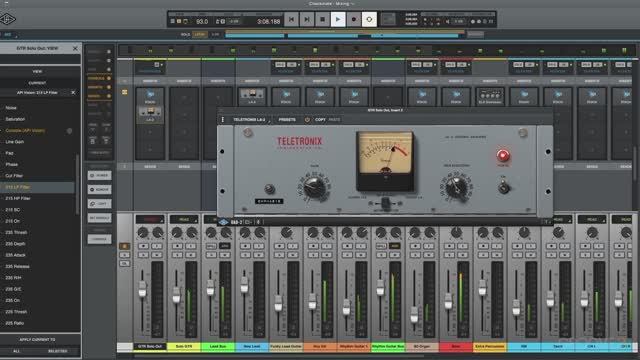Select Console (API Vision) in the list
The width and height of the screenshot is (640, 360).
[x=25, y=131]
